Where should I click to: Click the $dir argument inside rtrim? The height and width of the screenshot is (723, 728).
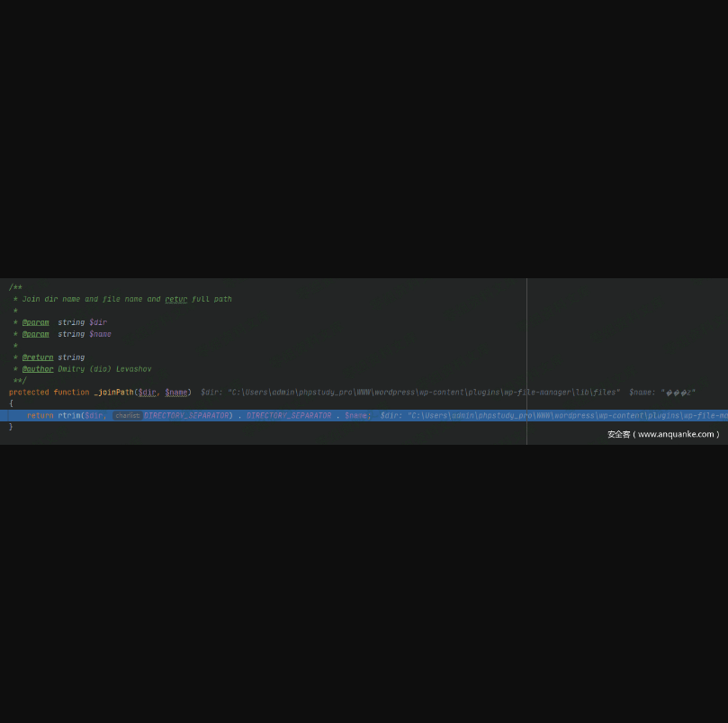94,416
